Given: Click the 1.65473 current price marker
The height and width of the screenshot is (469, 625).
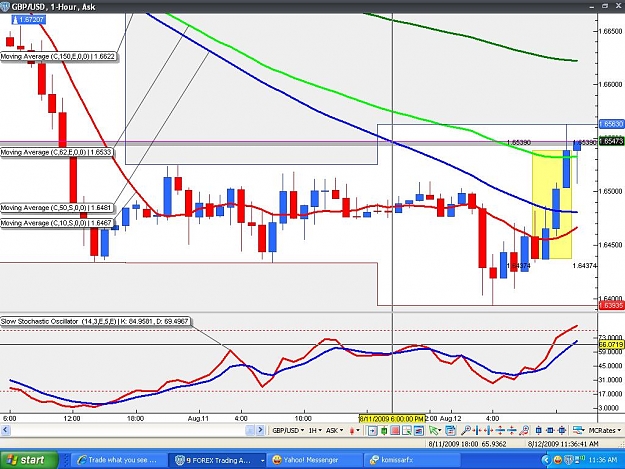Looking at the screenshot, I should (x=611, y=141).
